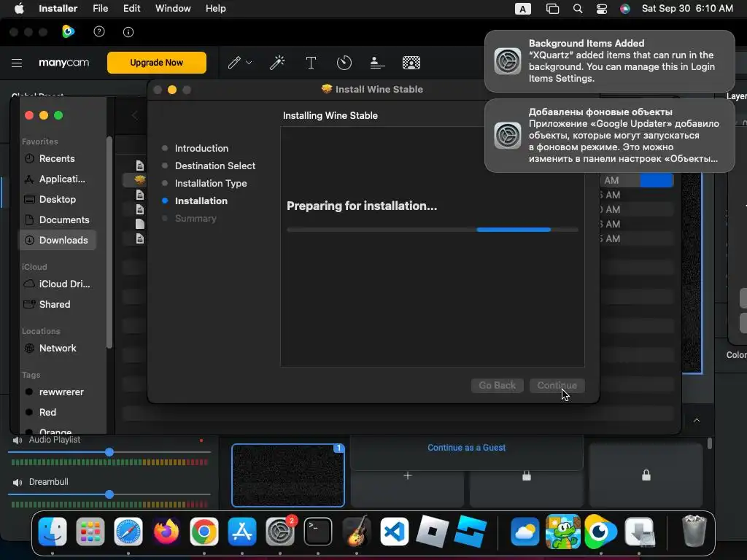Add a new preset with plus button
The width and height of the screenshot is (747, 560).
click(407, 475)
